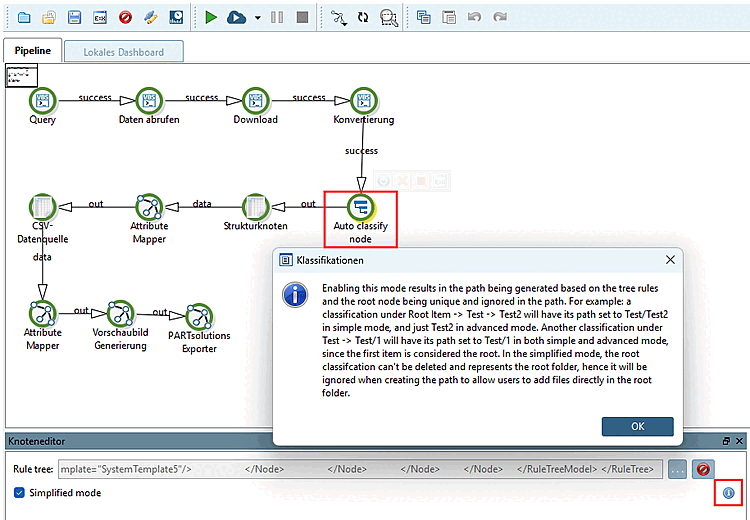Switch to the Pipeline tab
The height and width of the screenshot is (520, 750).
click(x=33, y=51)
